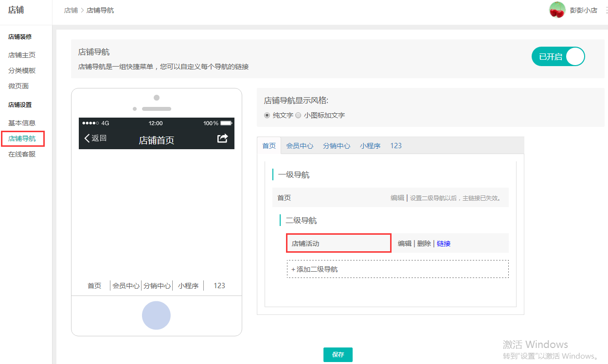Viewport: 608px width, 364px height.
Task: Select the 纯文字 display style
Action: pos(267,116)
